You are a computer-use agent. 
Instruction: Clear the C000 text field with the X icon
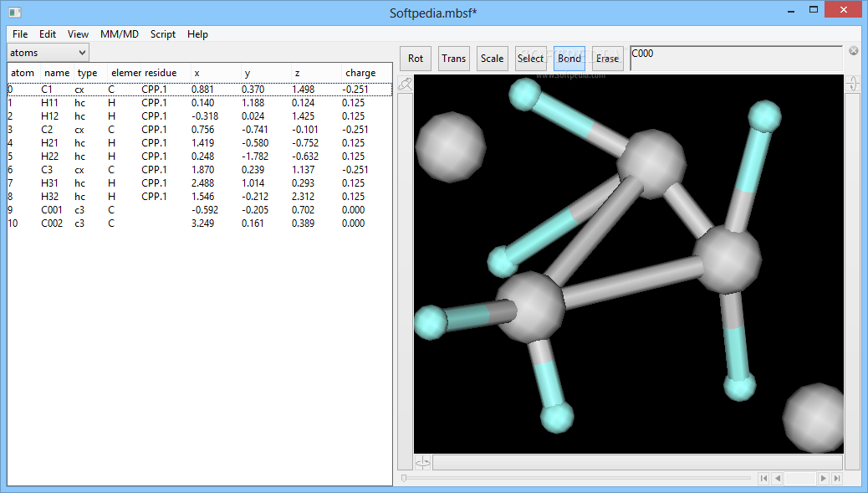pos(854,51)
